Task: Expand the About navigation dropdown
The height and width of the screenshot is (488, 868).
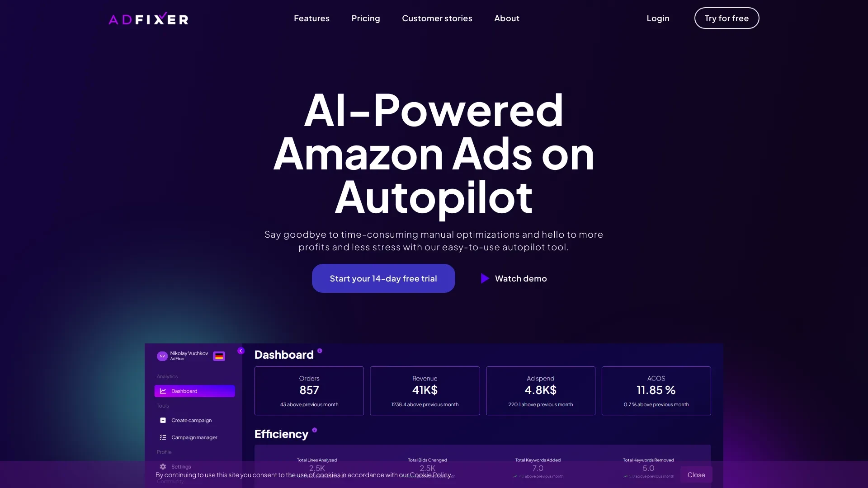Action: 507,18
